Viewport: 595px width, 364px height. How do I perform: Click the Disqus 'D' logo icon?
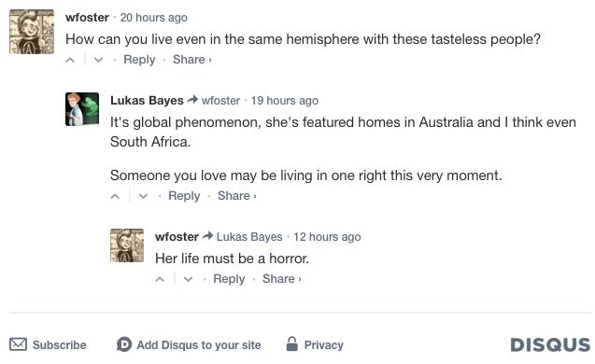124,344
